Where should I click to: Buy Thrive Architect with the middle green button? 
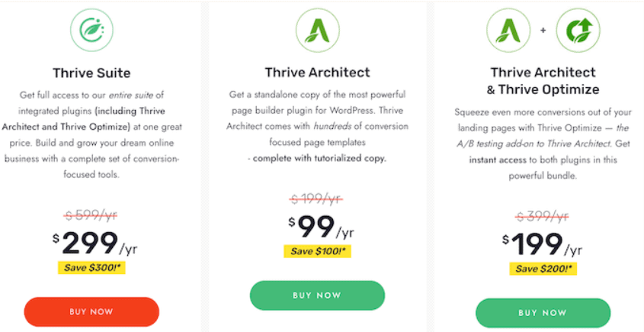(317, 295)
